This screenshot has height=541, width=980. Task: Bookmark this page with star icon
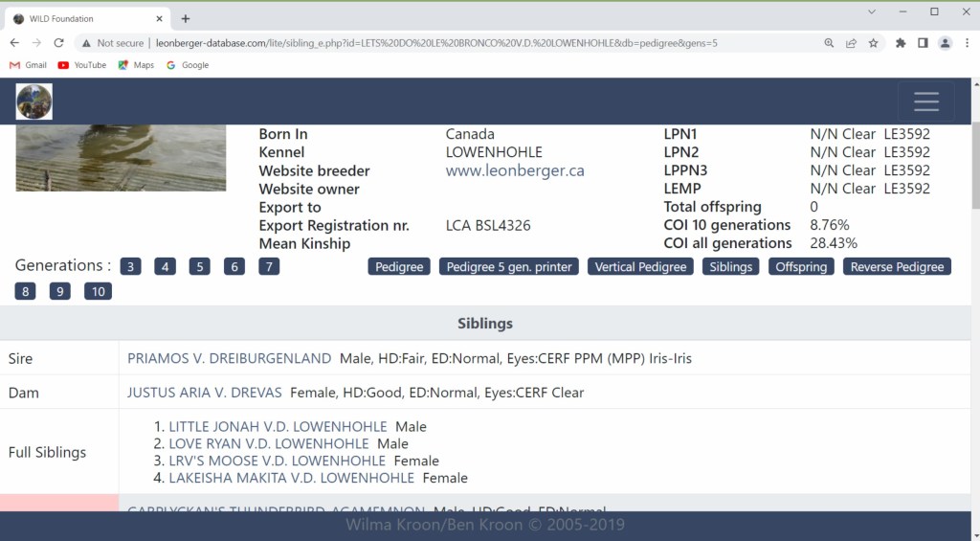pyautogui.click(x=873, y=43)
